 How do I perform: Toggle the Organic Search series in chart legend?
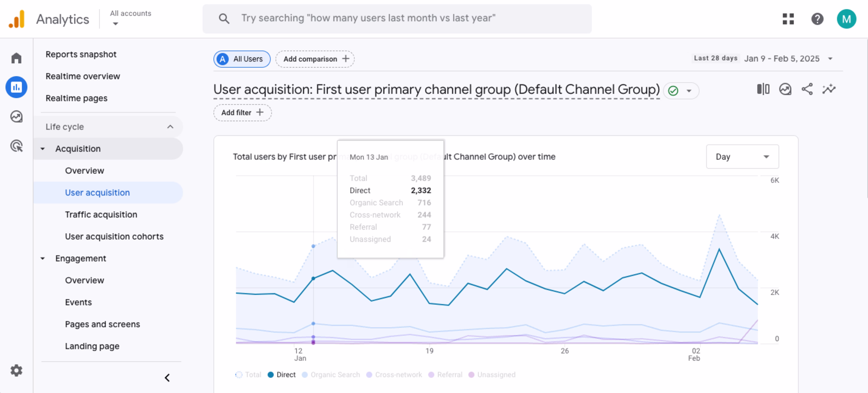(335, 374)
